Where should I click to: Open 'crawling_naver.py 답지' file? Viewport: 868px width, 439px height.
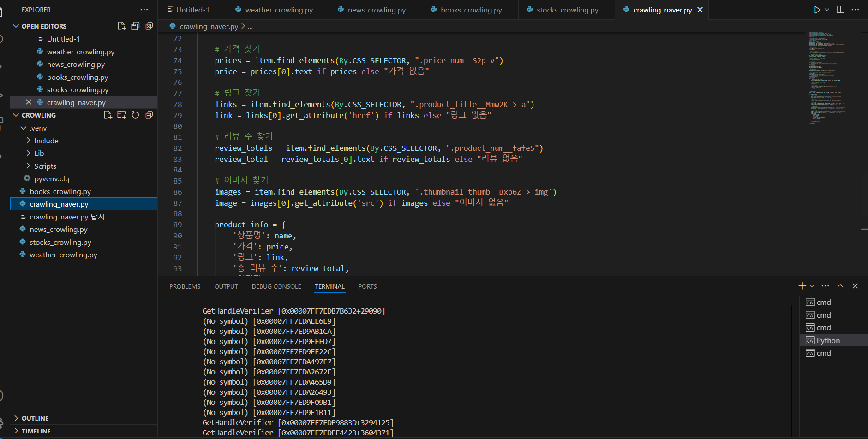click(x=84, y=217)
